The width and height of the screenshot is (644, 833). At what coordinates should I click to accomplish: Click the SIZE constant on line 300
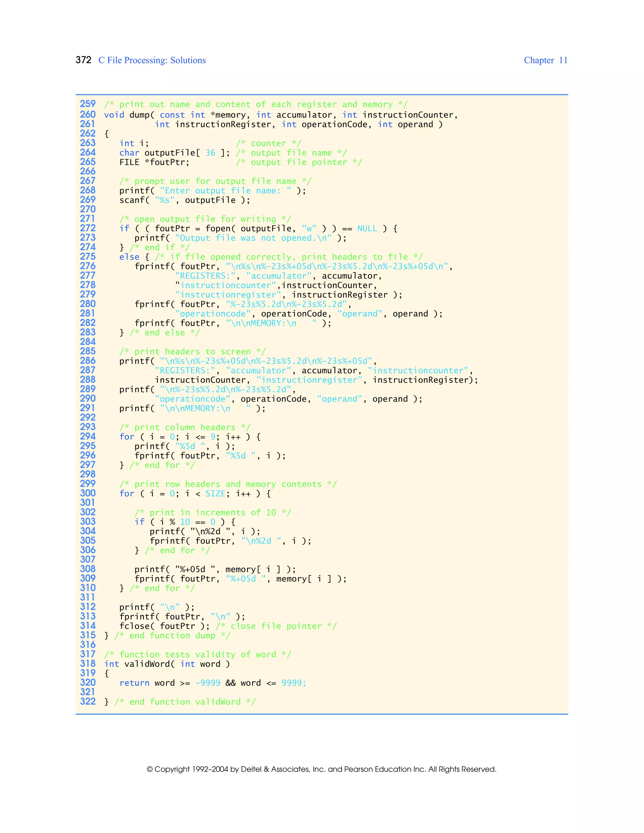coord(215,494)
